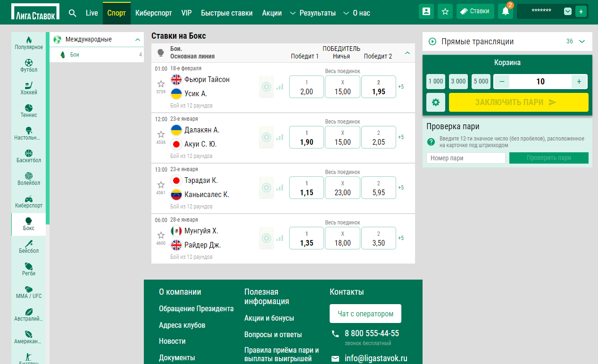The height and width of the screenshot is (364, 598).
Task: Open the VIP section
Action: point(186,13)
